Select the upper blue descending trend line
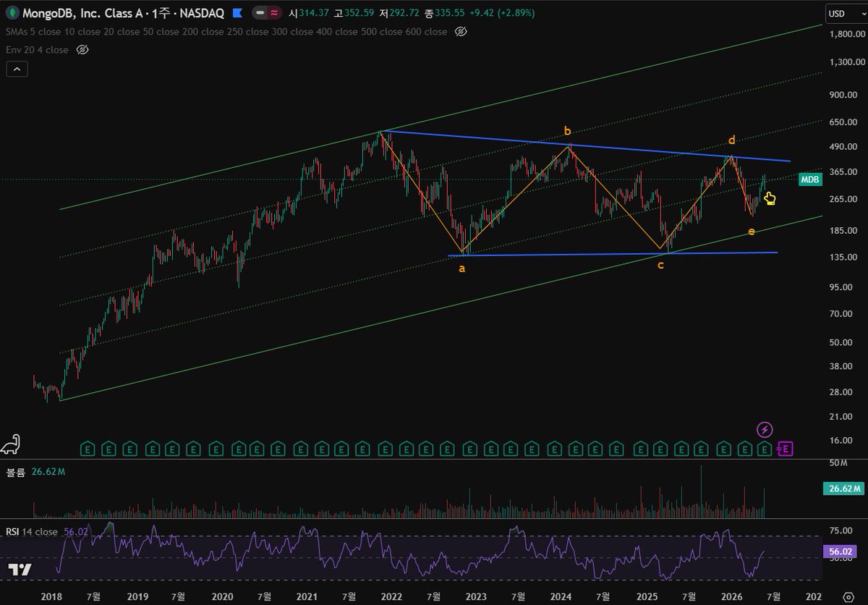Screen dimensions: 868x605 pyautogui.click(x=586, y=145)
